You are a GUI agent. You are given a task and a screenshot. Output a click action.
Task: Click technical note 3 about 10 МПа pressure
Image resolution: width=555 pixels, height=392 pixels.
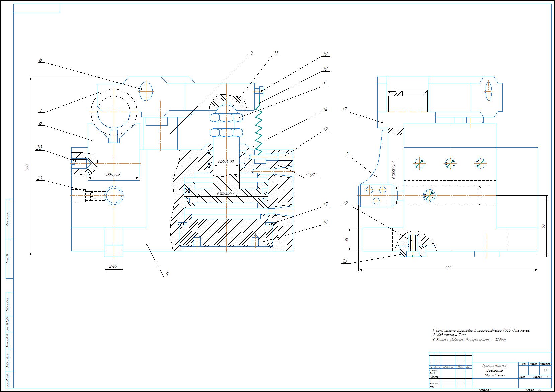[469, 340]
